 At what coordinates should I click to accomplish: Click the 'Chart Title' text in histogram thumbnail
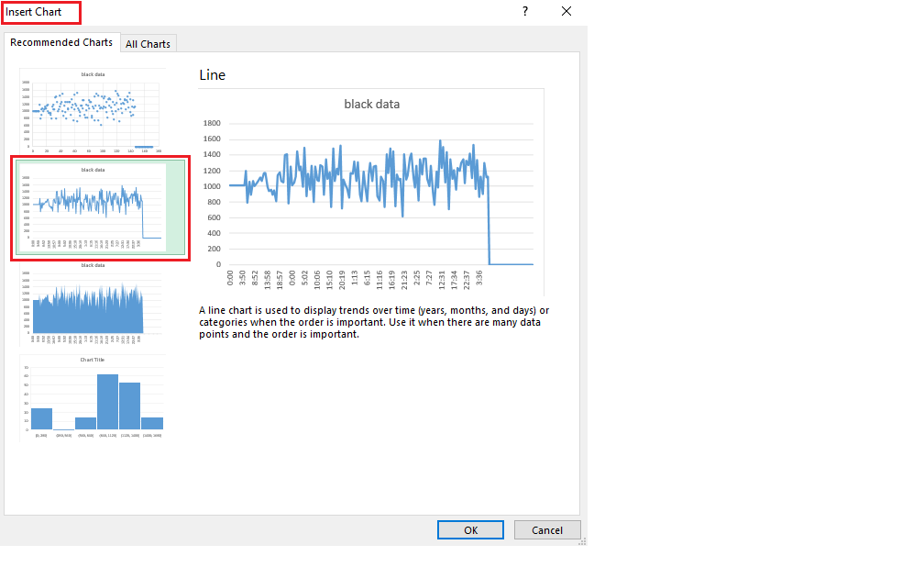(93, 360)
